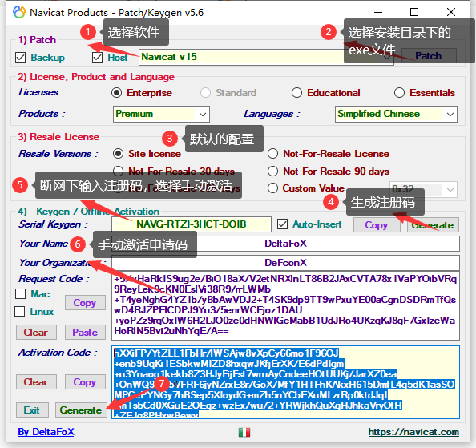
Task: Open the Simplified Chinese languages dropdown
Action: coord(396,114)
